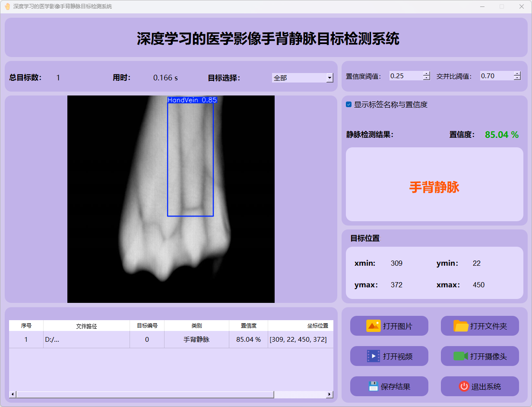Viewport: 532px width, 407px height.
Task: Click the 置信度阈值 input field showing 0.25
Action: tap(405, 76)
